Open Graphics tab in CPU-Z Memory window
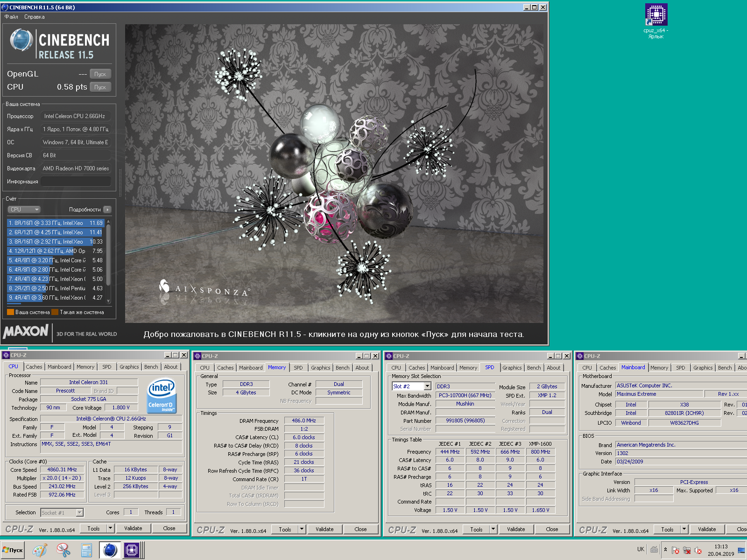Viewport: 747px width, 560px height. click(x=321, y=368)
